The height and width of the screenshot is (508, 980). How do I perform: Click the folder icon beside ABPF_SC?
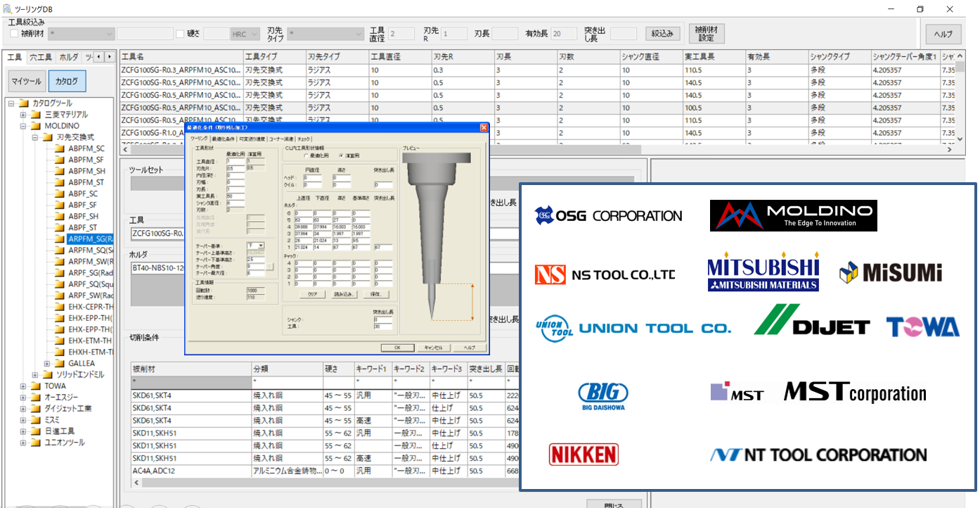(x=60, y=193)
